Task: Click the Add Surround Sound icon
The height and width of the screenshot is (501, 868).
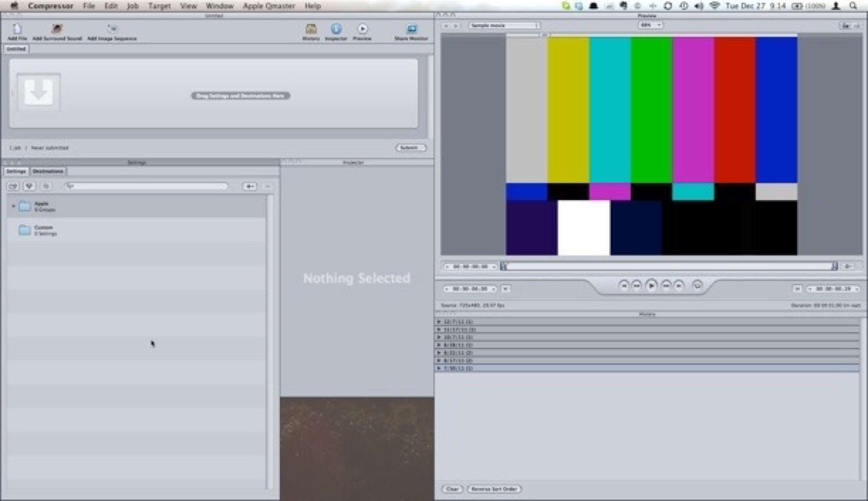Action: tap(57, 29)
